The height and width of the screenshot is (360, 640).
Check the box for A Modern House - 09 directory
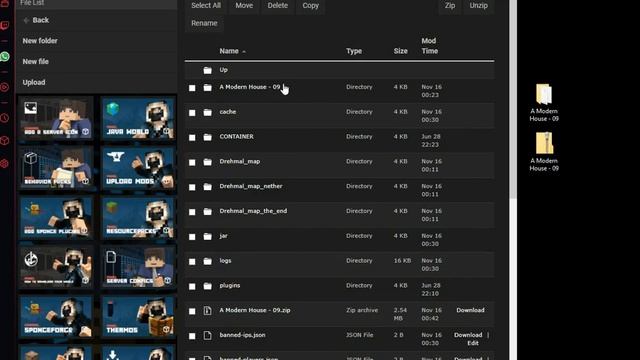pyautogui.click(x=192, y=88)
